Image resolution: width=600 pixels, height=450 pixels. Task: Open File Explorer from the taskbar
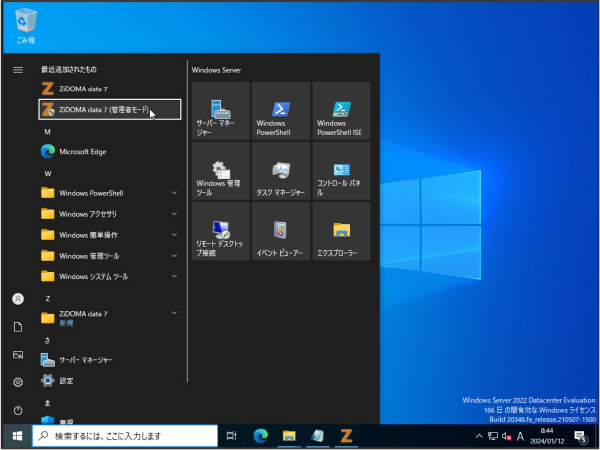pos(289,436)
